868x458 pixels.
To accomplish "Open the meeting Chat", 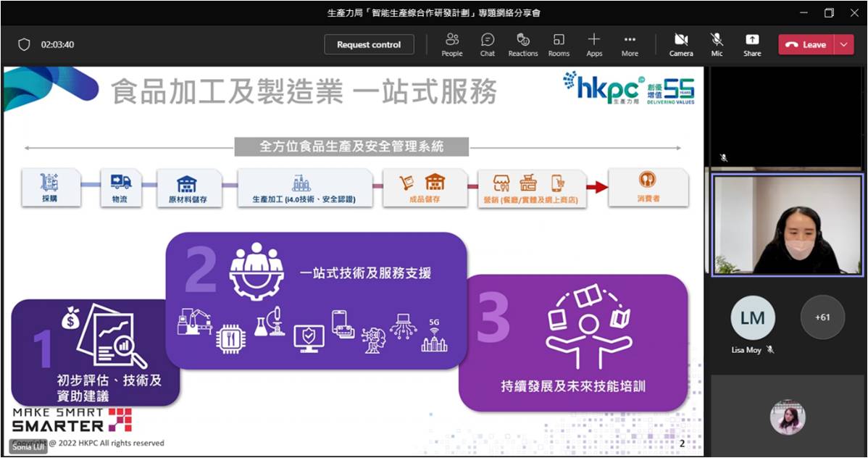I will [x=487, y=45].
